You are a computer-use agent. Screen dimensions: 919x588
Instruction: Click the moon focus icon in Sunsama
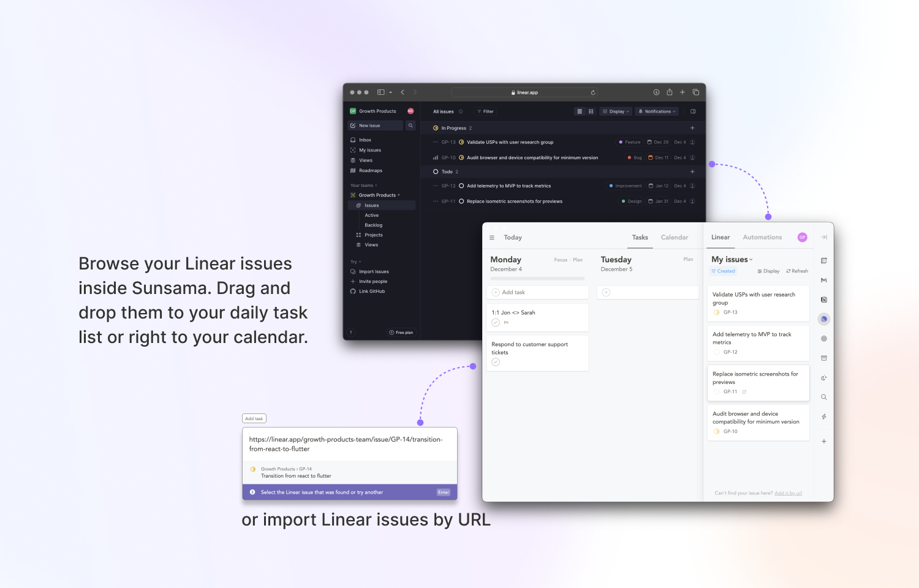click(824, 378)
